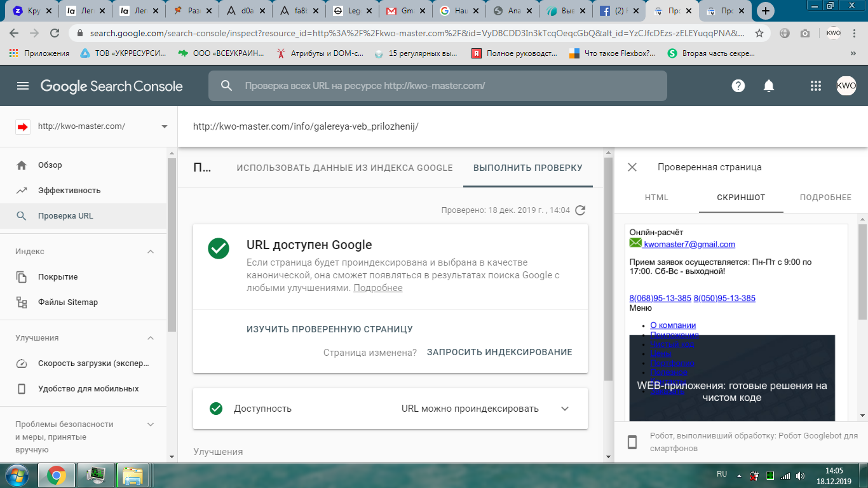
Task: Expand the Доступность row chevron
Action: (565, 409)
